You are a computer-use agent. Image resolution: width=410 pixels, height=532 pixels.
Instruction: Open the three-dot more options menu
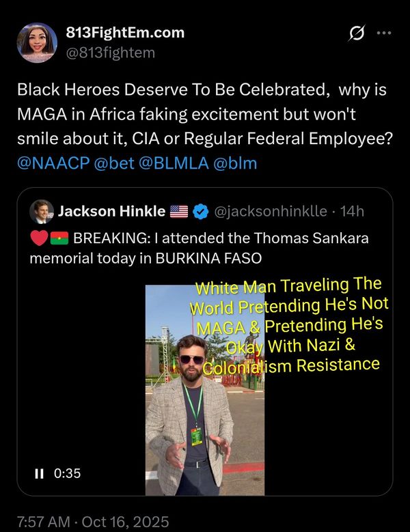click(x=384, y=33)
